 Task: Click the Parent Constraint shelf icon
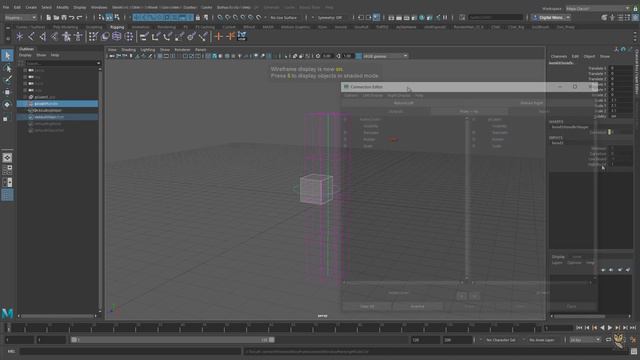144,37
